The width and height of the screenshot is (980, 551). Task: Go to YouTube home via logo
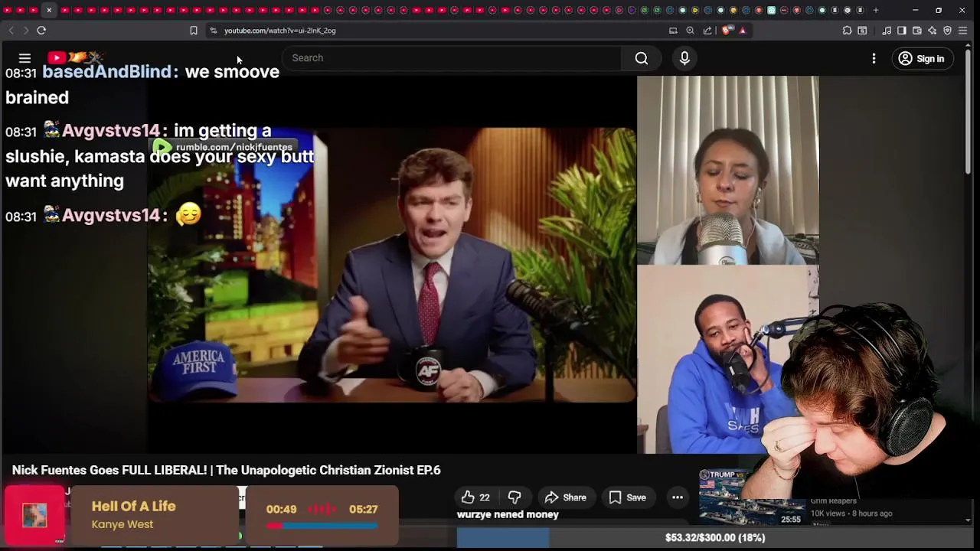tap(75, 58)
